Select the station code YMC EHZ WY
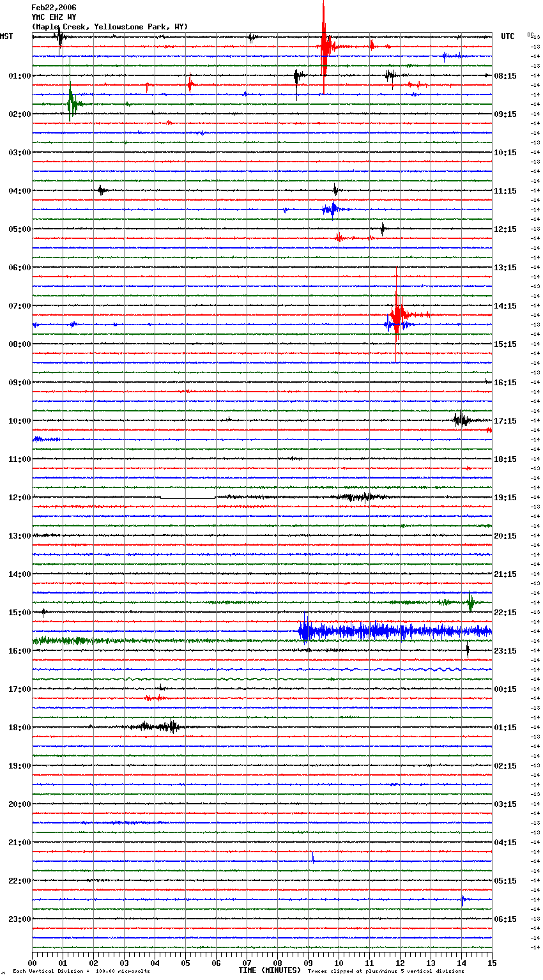The width and height of the screenshot is (543, 980). (x=54, y=17)
